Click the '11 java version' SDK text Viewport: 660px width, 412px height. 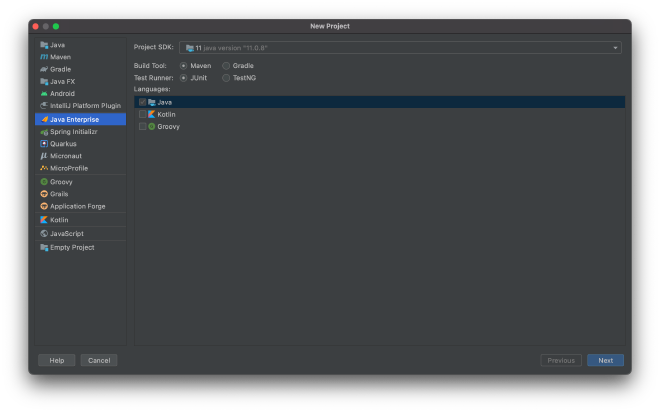pyautogui.click(x=232, y=48)
